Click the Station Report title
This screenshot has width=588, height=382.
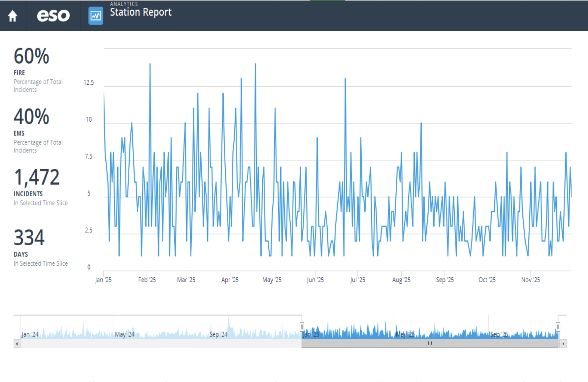tap(140, 12)
